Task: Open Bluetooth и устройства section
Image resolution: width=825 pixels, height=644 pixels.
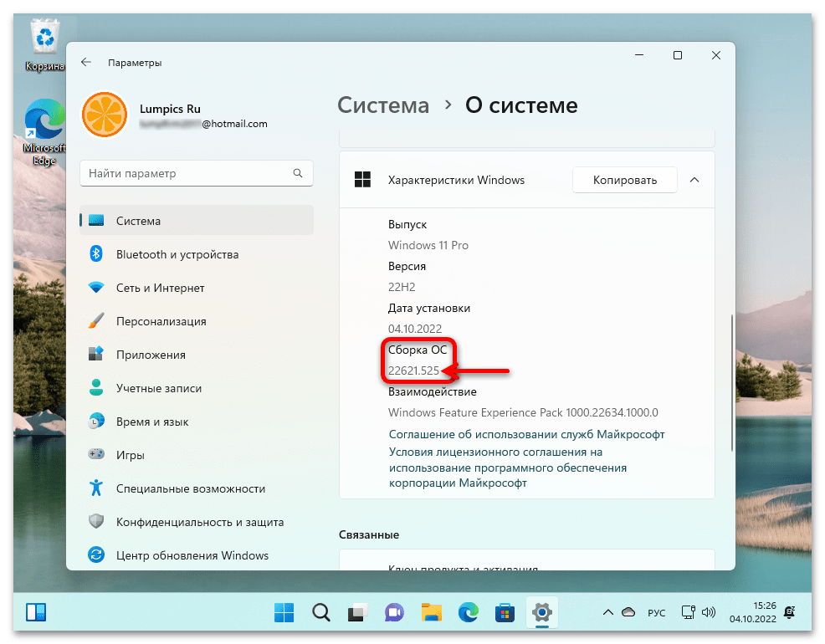Action: pos(197,254)
